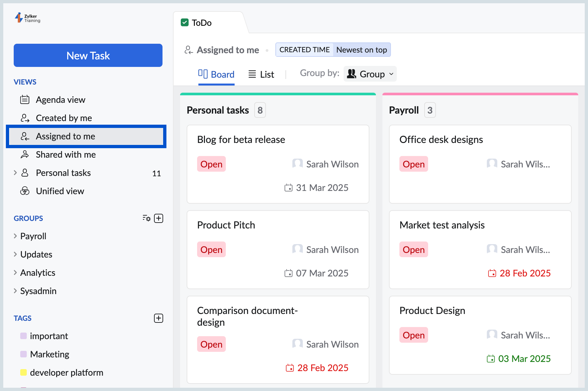The height and width of the screenshot is (391, 588).
Task: Click assignee avatar on Office desk designs
Action: pos(492,164)
